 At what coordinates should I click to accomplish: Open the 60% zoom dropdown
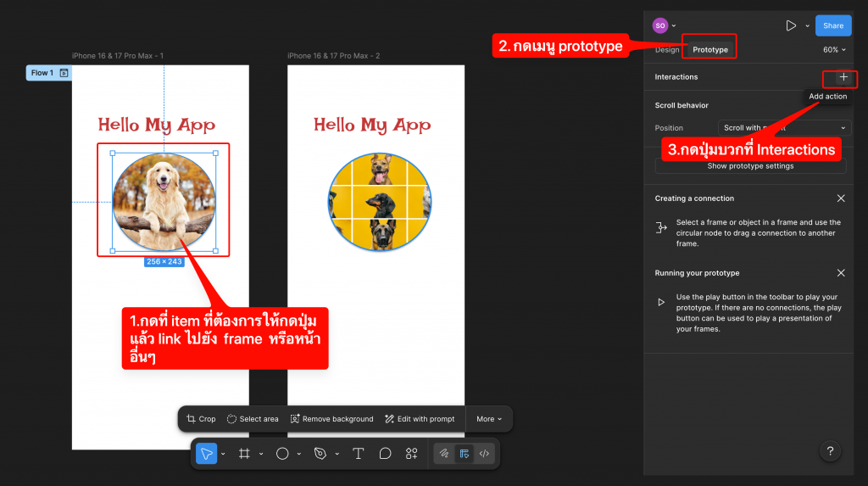[834, 50]
